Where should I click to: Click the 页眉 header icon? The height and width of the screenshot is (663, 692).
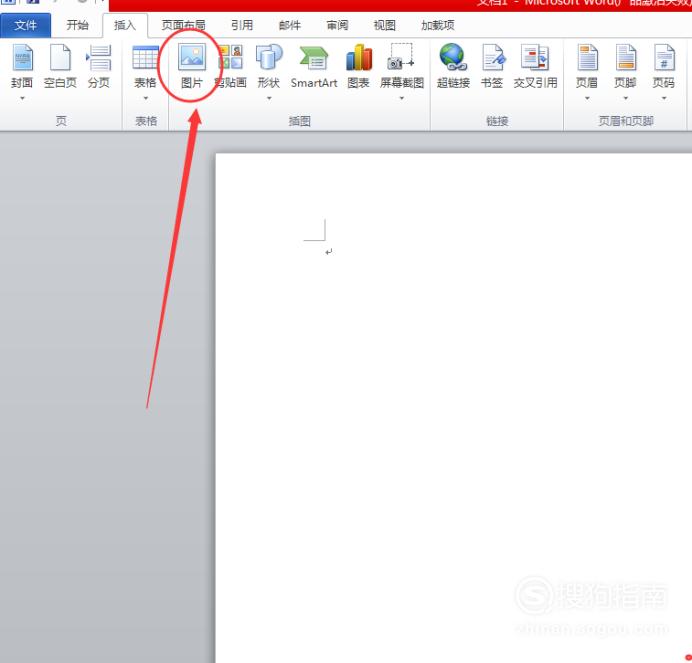click(587, 57)
